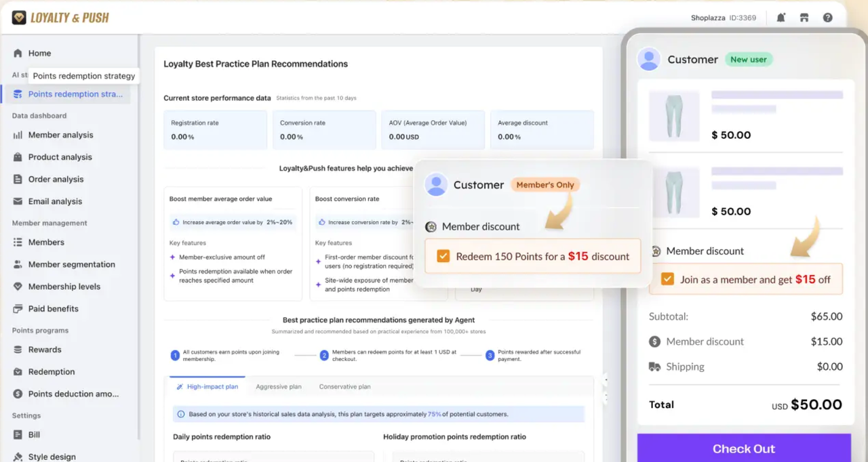Open Membership levels page
The height and width of the screenshot is (462, 868).
click(x=64, y=287)
